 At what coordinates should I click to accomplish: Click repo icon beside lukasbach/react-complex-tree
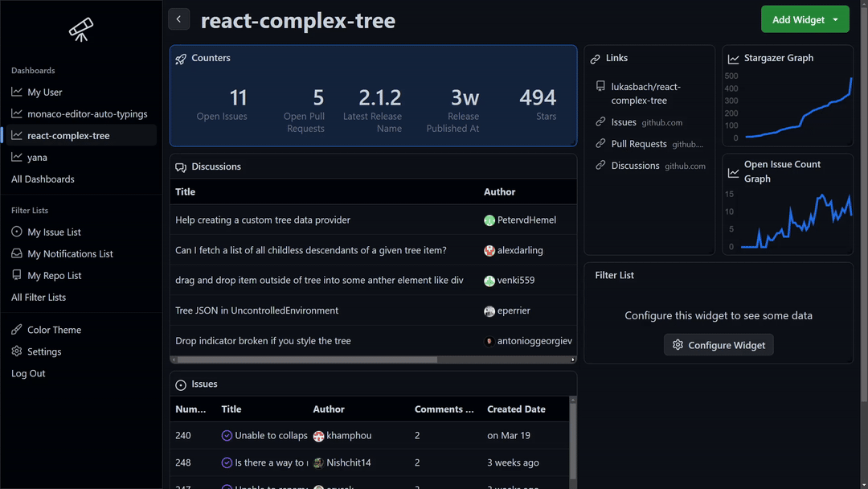[x=600, y=86]
